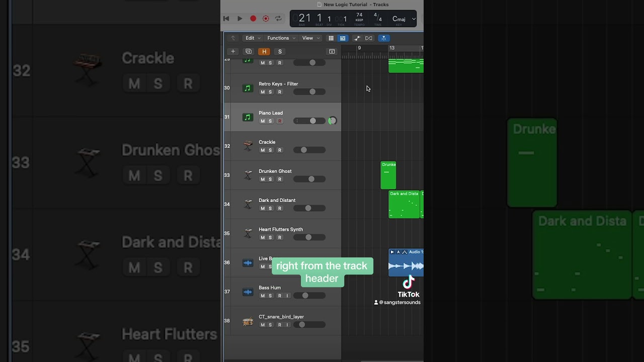This screenshot has height=362, width=644.
Task: Click the Drunken Ghost synth icon
Action: pos(248,175)
